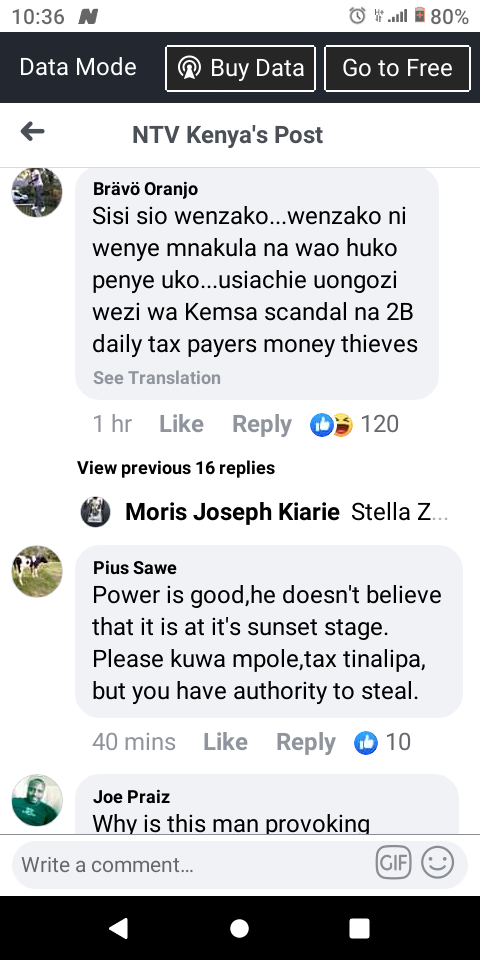Like Brävö Oranjo's comment
This screenshot has height=960, width=480.
click(181, 424)
